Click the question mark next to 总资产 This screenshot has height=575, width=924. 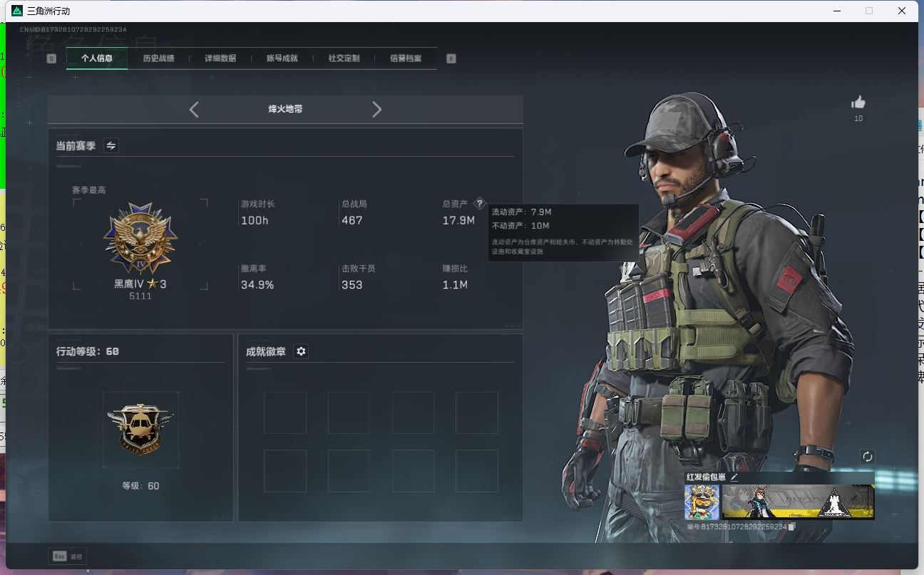(x=479, y=204)
